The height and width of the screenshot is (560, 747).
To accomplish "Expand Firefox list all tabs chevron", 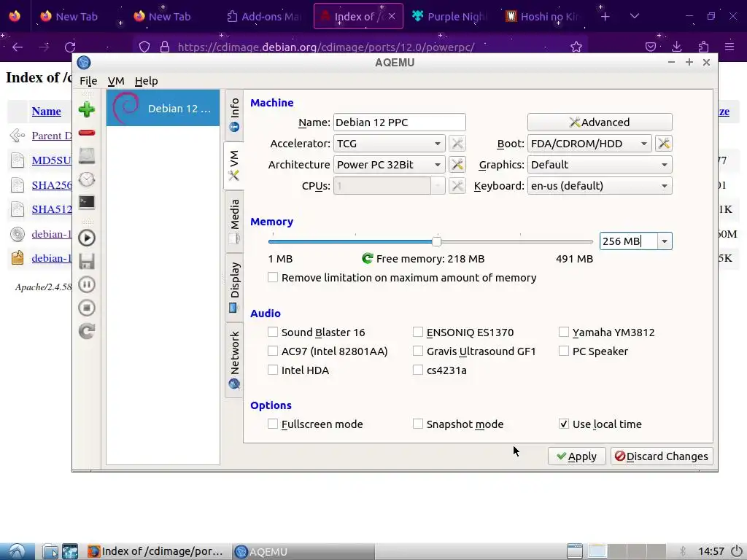I will tap(634, 16).
